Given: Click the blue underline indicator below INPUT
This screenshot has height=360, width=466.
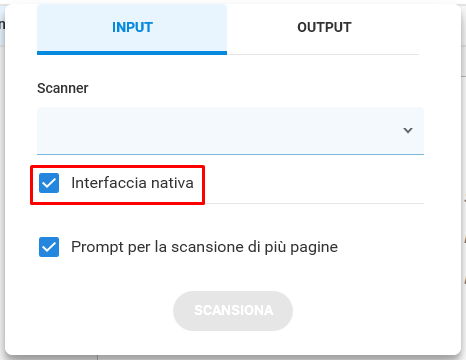Looking at the screenshot, I should tap(132, 53).
